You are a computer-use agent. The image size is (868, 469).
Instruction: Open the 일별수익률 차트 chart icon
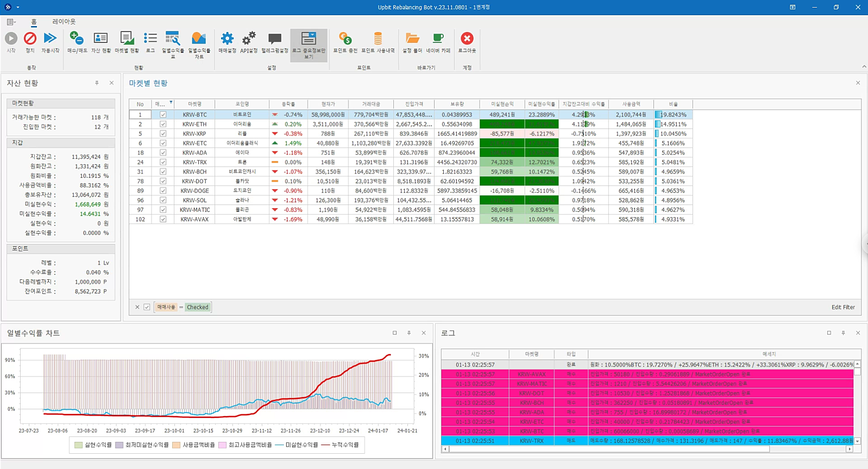[199, 39]
